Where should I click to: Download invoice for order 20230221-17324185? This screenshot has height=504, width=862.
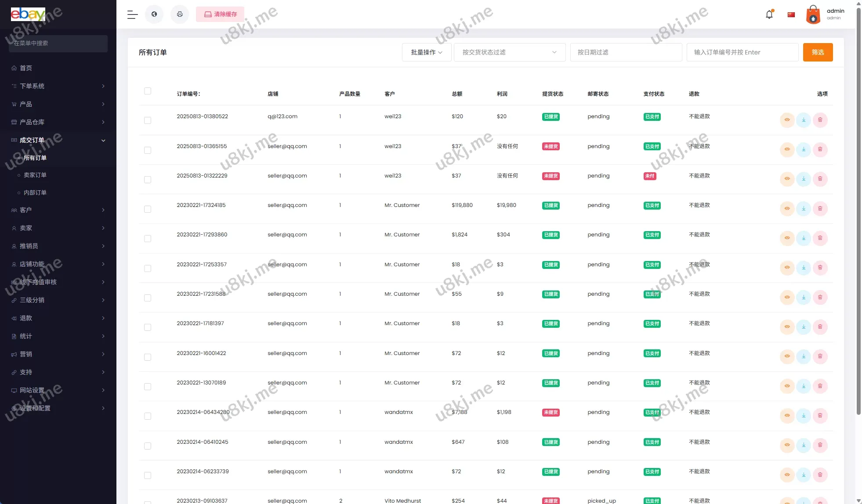pos(804,208)
